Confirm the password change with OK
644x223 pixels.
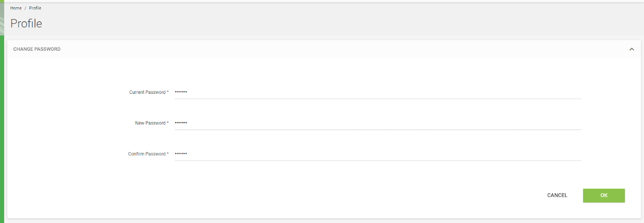(x=604, y=196)
